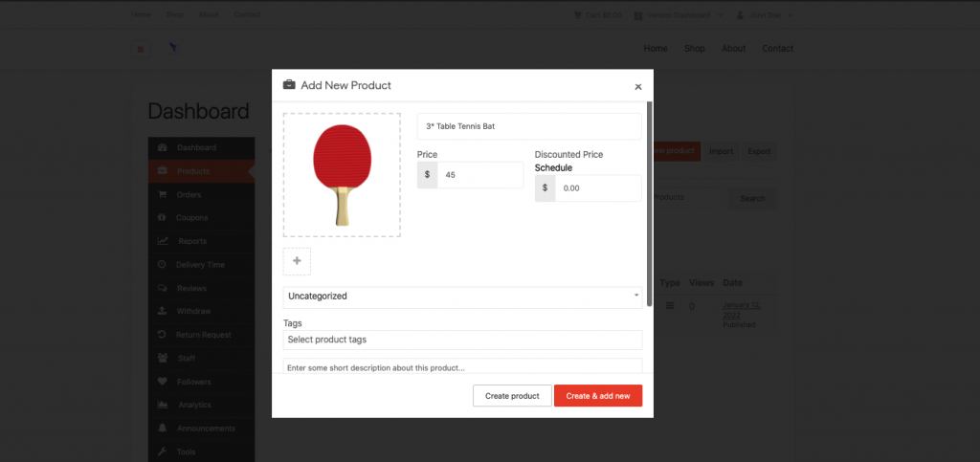This screenshot has height=462, width=980.
Task: Select the Coupons gift icon
Action: click(163, 217)
